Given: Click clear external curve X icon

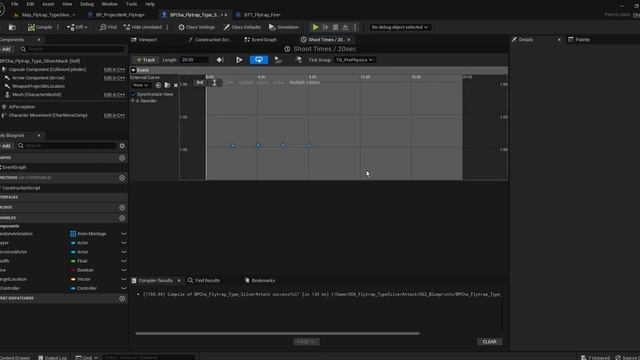Looking at the screenshot, I should coord(176,85).
